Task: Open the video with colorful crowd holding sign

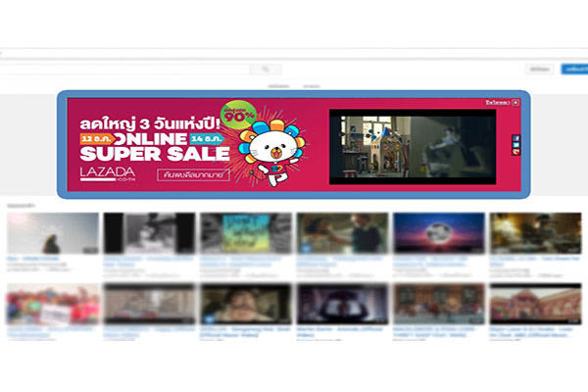Action: coord(53,304)
